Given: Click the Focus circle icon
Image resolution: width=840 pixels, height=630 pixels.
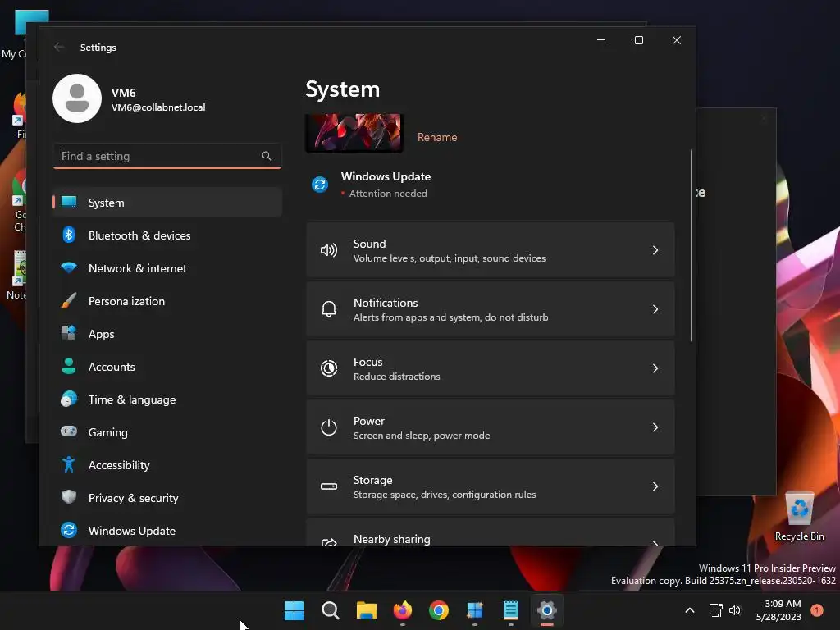Looking at the screenshot, I should (329, 368).
